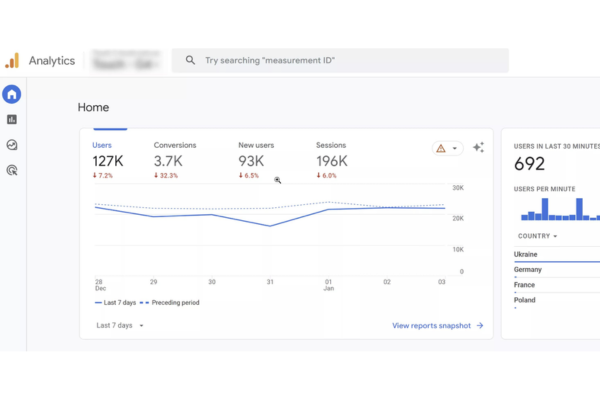Open the Advertising icon in sidebar
Viewport: 600px width, 400px height.
pyautogui.click(x=12, y=170)
